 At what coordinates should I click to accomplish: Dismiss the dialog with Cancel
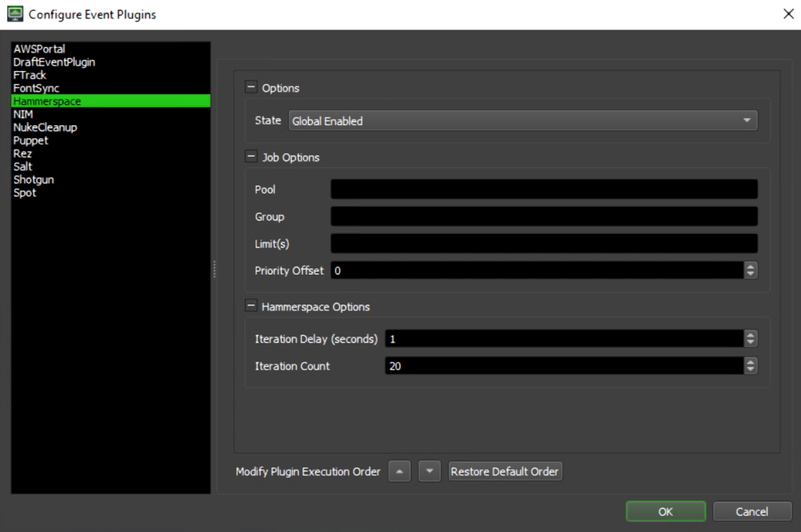[x=752, y=511]
